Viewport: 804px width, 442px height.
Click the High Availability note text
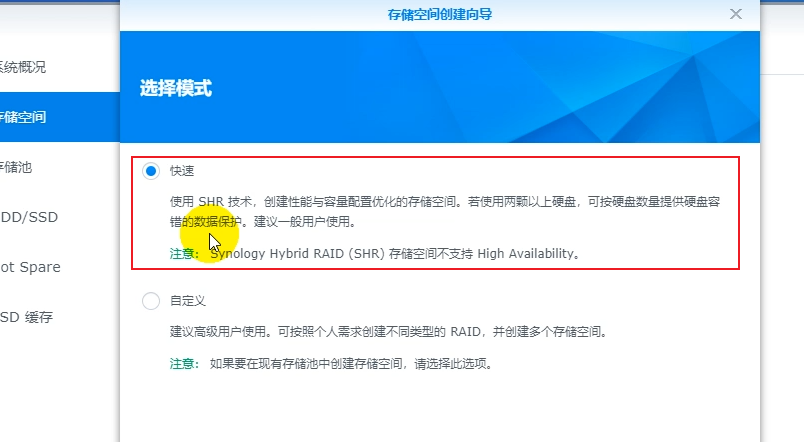click(395, 253)
